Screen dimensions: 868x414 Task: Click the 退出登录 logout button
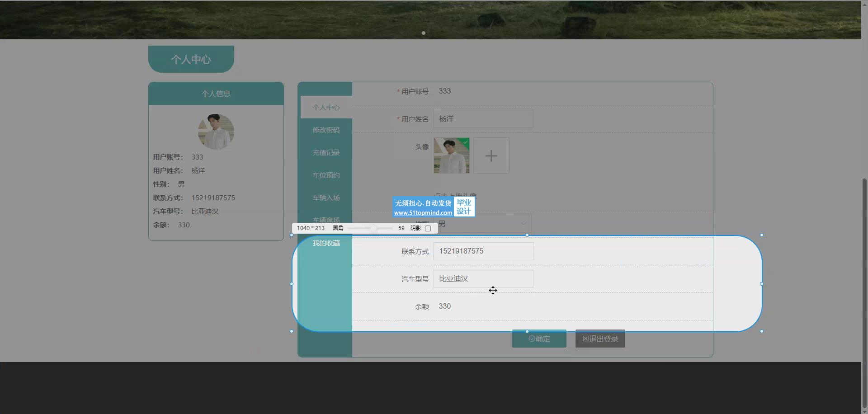click(600, 339)
